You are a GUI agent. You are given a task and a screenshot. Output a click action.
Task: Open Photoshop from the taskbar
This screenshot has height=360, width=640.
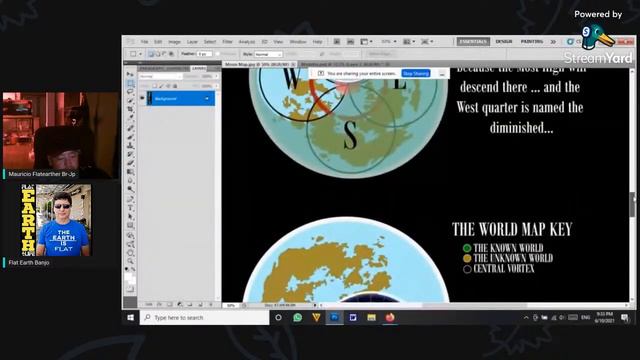335,317
